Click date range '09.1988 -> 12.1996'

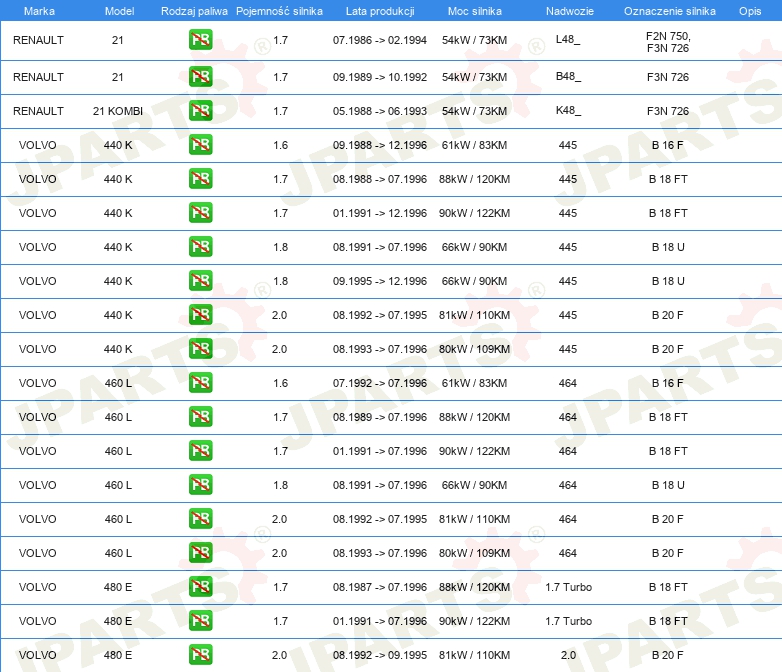[x=380, y=145]
